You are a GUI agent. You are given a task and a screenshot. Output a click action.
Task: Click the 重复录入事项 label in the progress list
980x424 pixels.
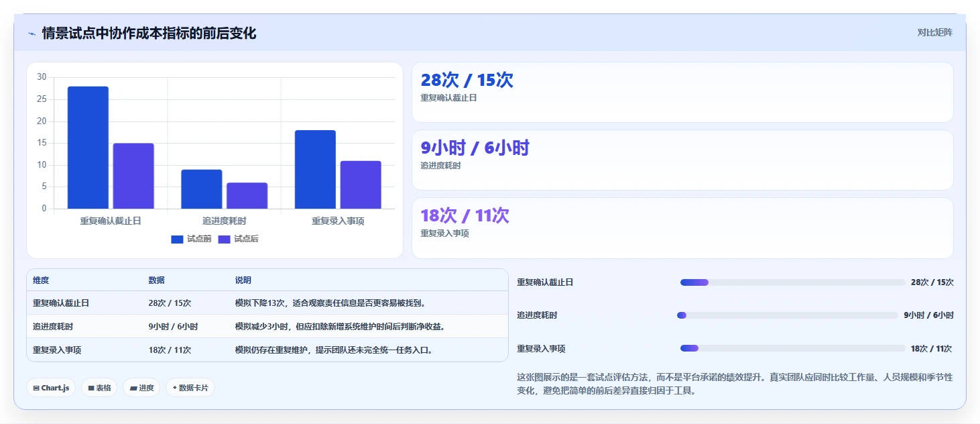541,349
